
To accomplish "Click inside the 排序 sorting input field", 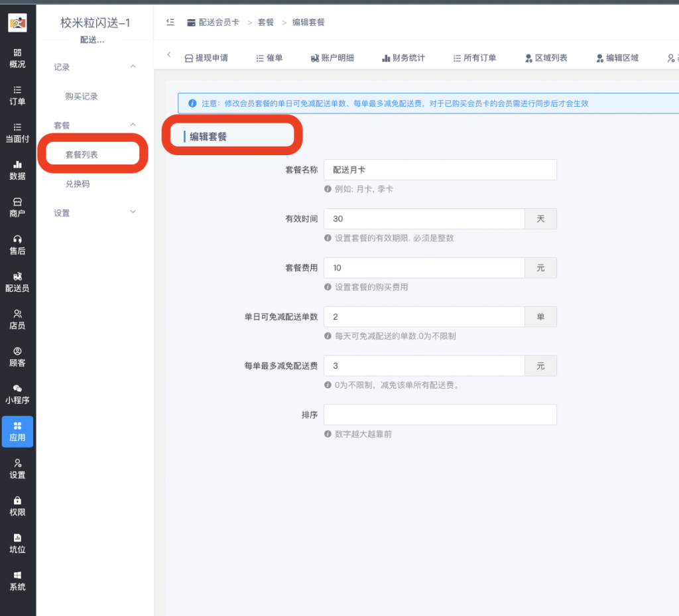I will click(x=440, y=414).
